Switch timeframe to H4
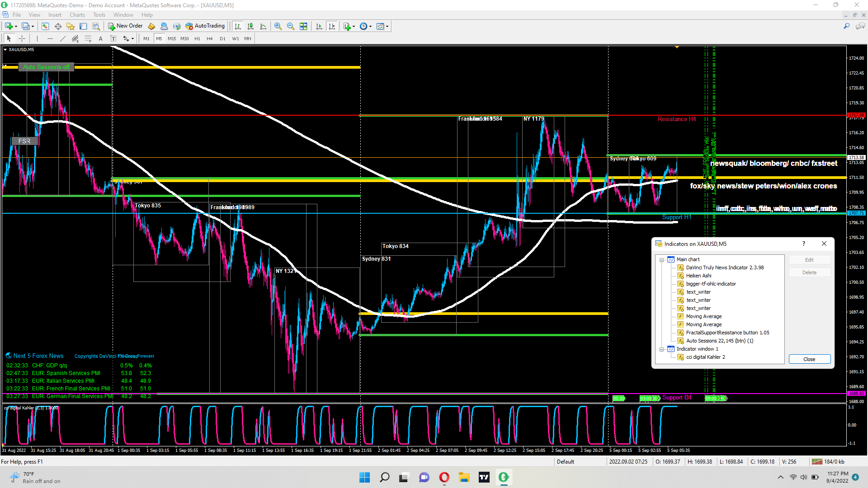Image resolution: width=868 pixels, height=488 pixels. pyautogui.click(x=209, y=38)
